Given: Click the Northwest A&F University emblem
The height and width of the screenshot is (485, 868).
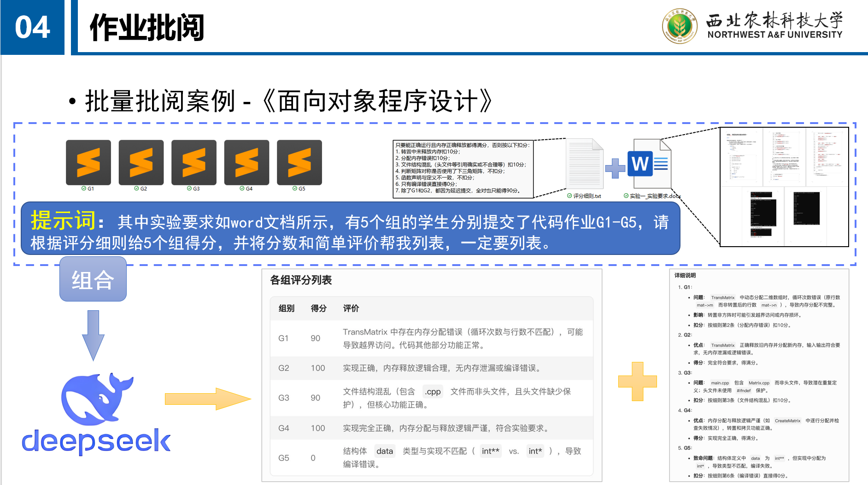Looking at the screenshot, I should pyautogui.click(x=679, y=26).
